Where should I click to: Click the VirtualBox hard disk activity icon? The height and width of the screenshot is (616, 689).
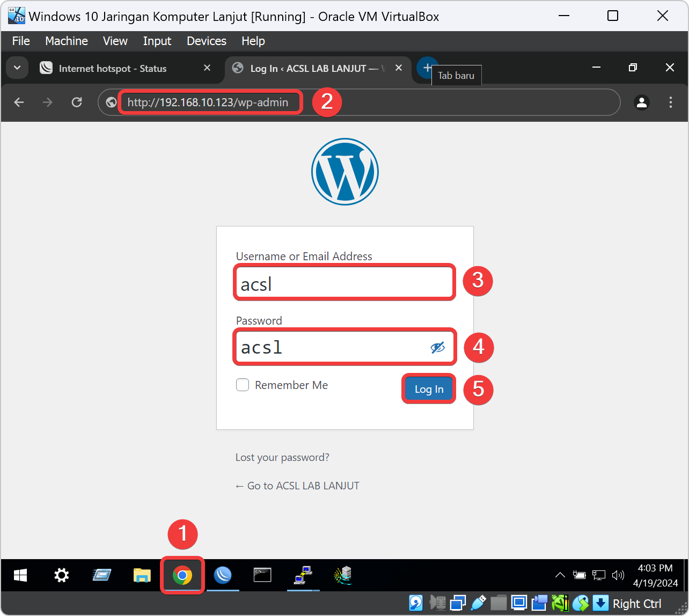416,603
